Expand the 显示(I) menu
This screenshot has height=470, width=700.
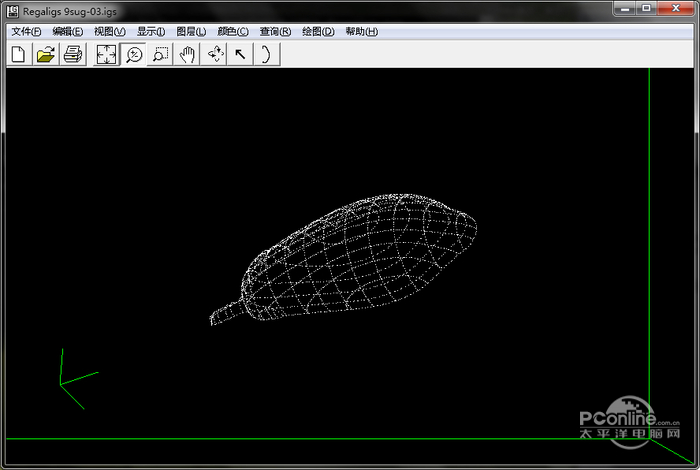click(151, 31)
